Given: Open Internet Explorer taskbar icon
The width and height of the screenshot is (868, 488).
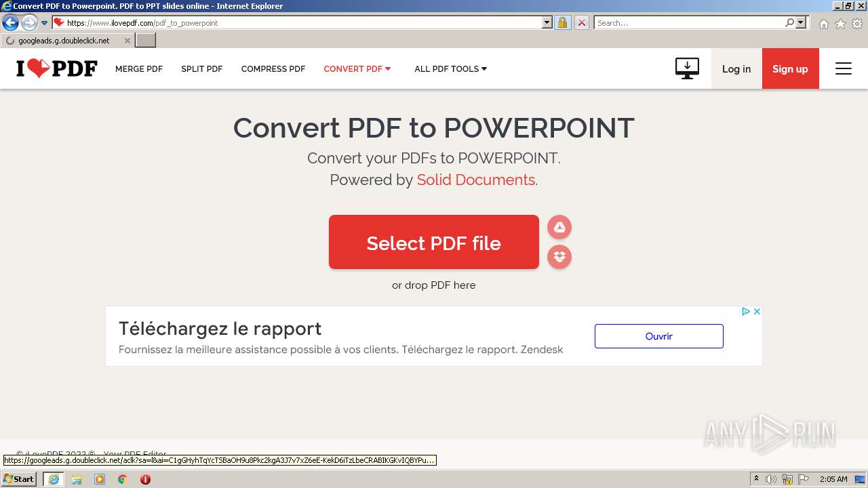Looking at the screenshot, I should [54, 479].
